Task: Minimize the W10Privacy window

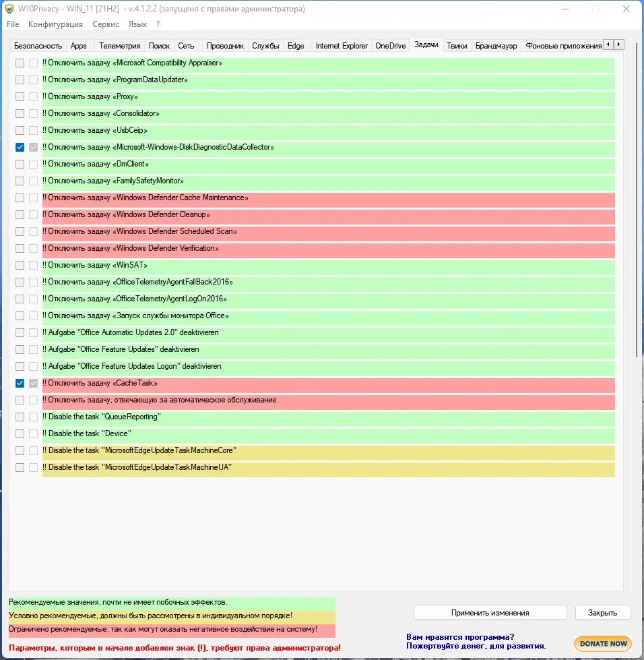Action: pos(565,9)
